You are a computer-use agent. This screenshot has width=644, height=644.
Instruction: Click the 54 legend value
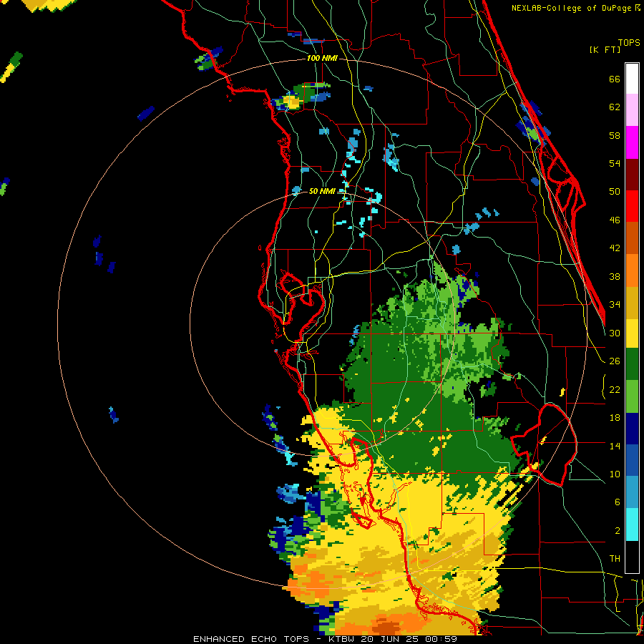(x=615, y=163)
